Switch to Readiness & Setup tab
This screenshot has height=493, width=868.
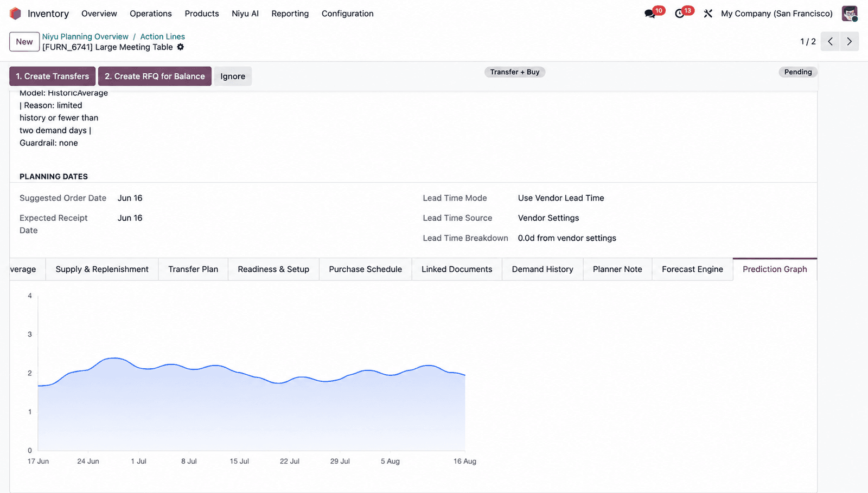(x=273, y=270)
